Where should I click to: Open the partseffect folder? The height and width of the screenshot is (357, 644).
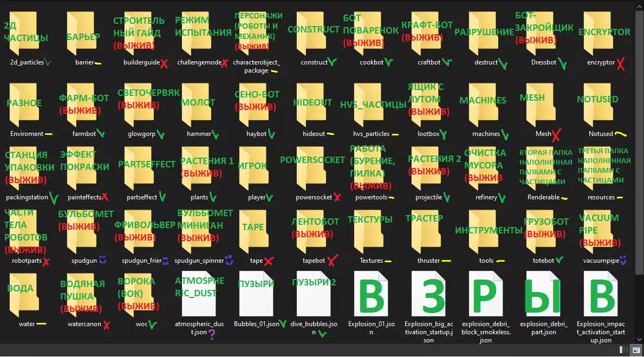click(x=140, y=168)
